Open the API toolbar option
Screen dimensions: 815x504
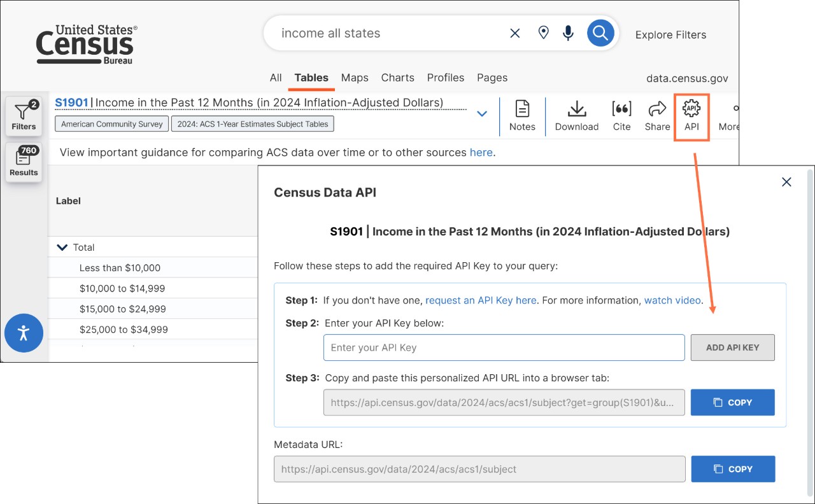(x=691, y=116)
